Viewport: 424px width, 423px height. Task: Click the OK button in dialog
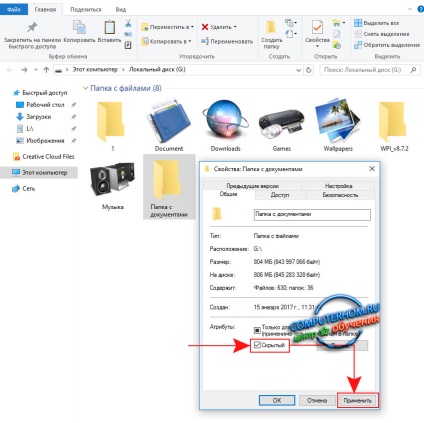pos(277,400)
